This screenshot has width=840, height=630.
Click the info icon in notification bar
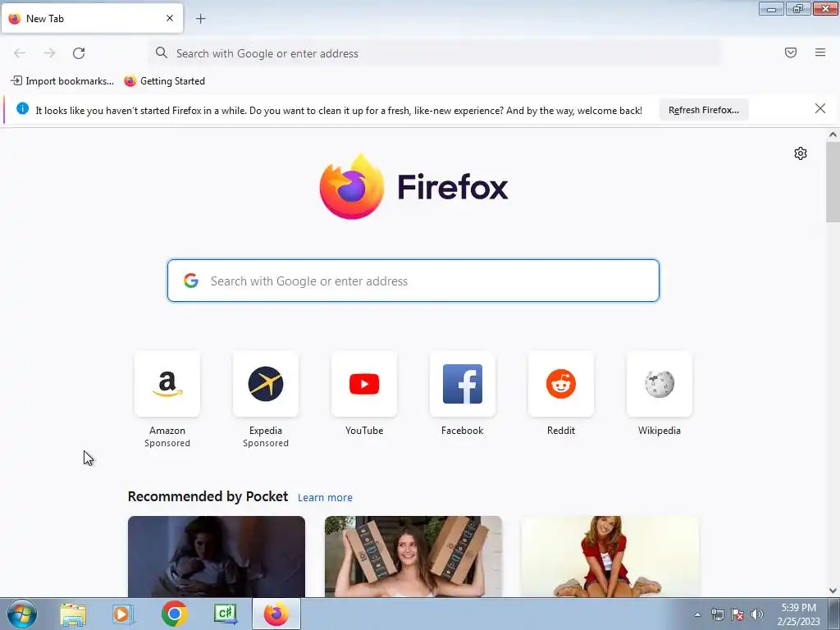click(22, 109)
